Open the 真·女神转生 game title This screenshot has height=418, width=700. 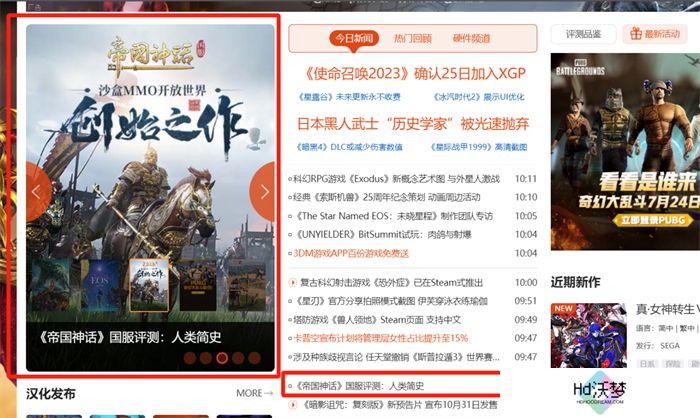pos(667,309)
